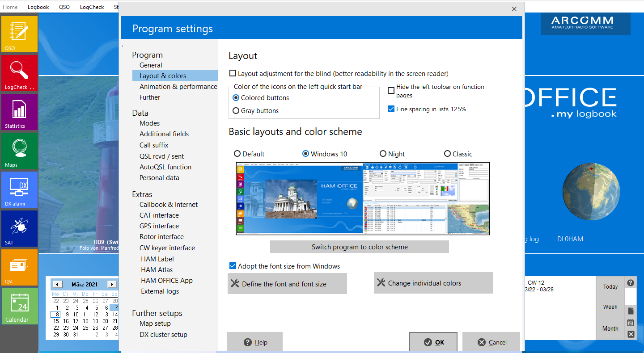Image resolution: width=644 pixels, height=353 pixels.
Task: Open HAM Atlas settings page
Action: pyautogui.click(x=157, y=270)
